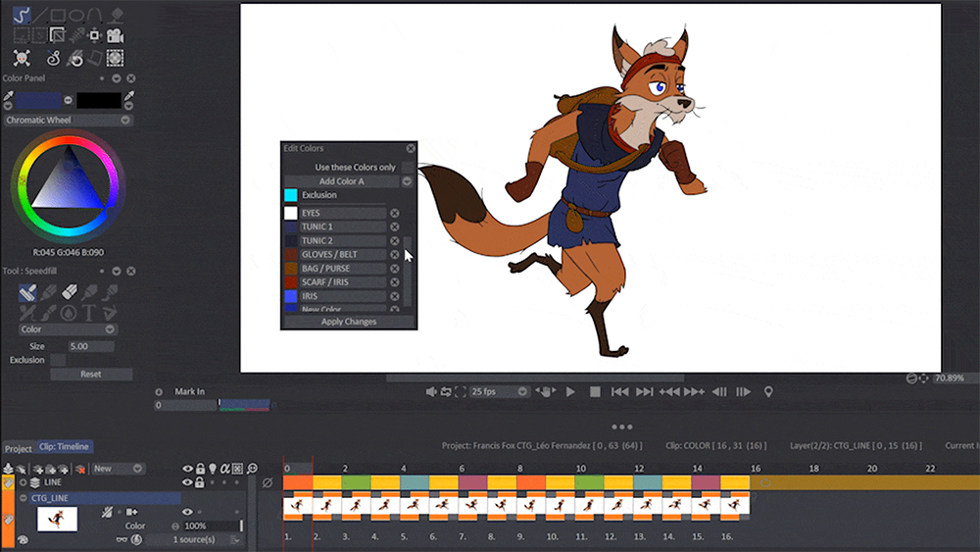Screen dimensions: 980x552
Task: Toggle all layers visibility in header
Action: (x=187, y=469)
